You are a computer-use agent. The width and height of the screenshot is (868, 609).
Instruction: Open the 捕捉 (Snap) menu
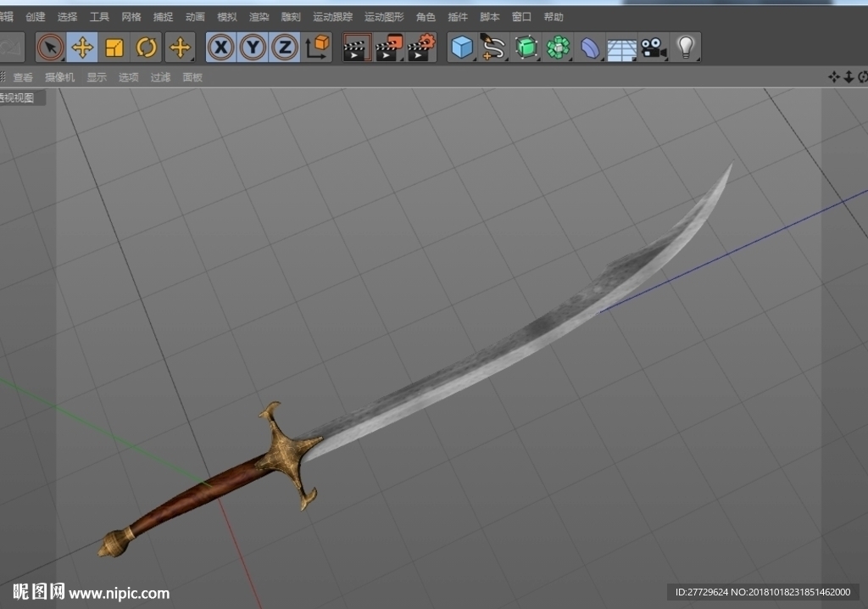pyautogui.click(x=164, y=17)
